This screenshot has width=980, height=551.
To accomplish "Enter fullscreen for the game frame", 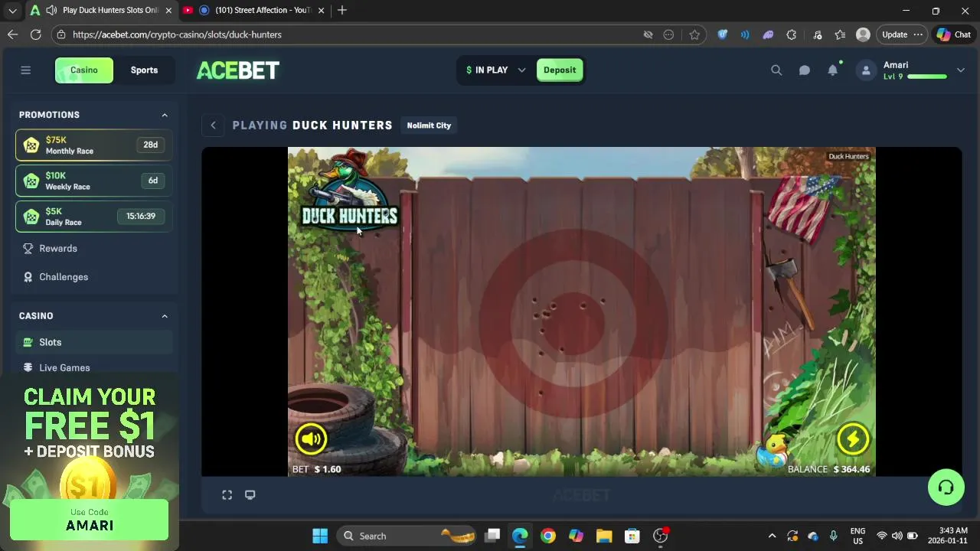I will 227,495.
